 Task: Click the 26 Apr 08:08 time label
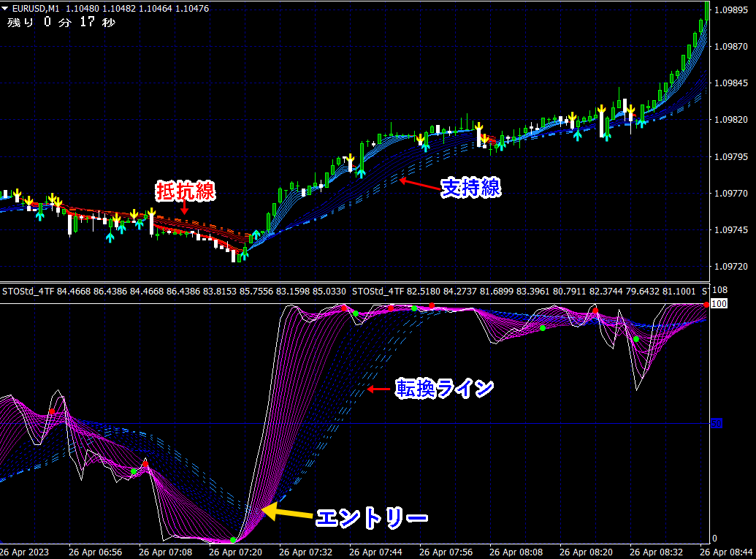tap(516, 552)
